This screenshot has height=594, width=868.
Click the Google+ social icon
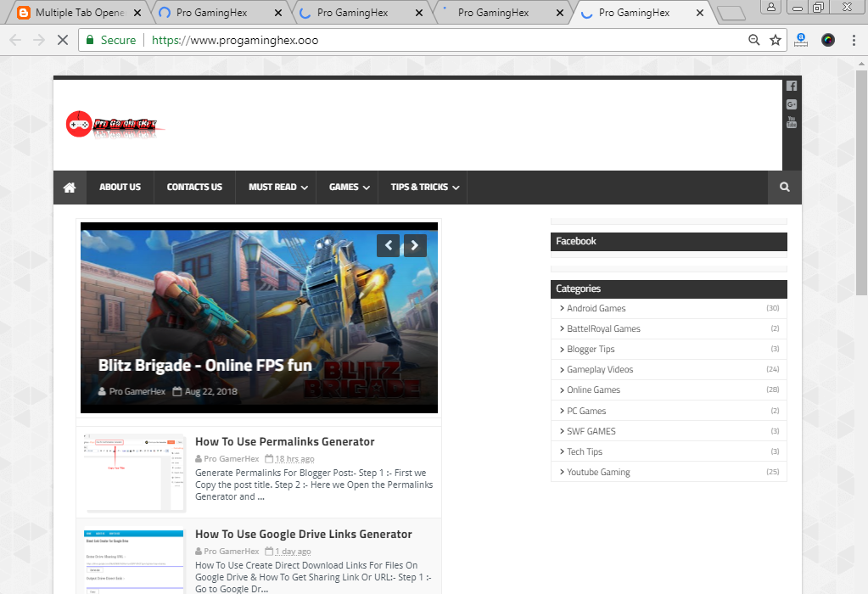791,104
